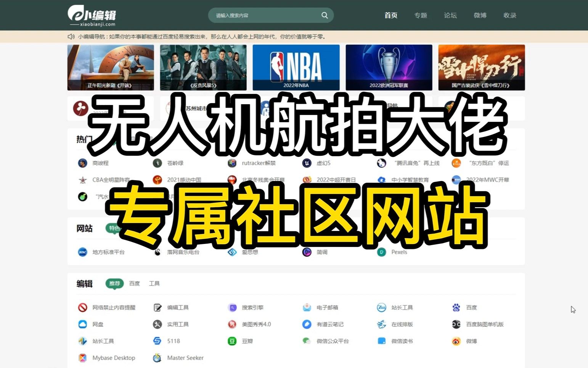Open the 正午阳光新剧《开端》 thumbnail
The width and height of the screenshot is (588, 368).
coord(111,68)
